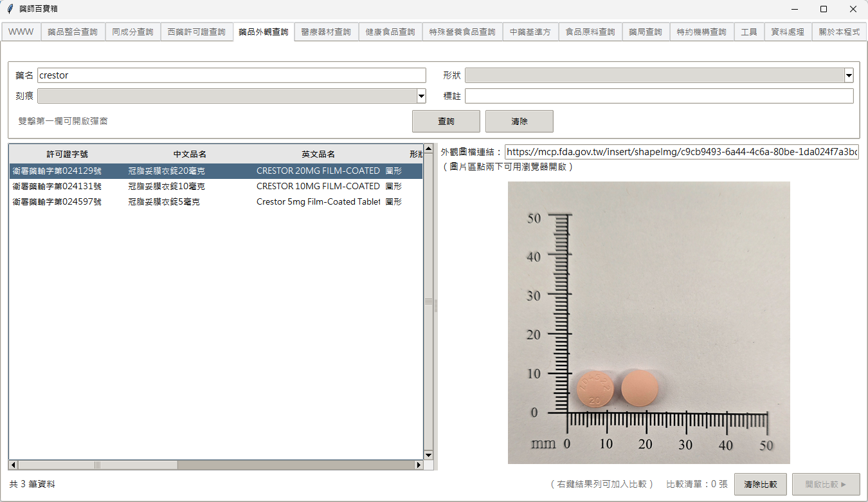
Task: Expand the 刻痕 dropdown
Action: pyautogui.click(x=422, y=97)
